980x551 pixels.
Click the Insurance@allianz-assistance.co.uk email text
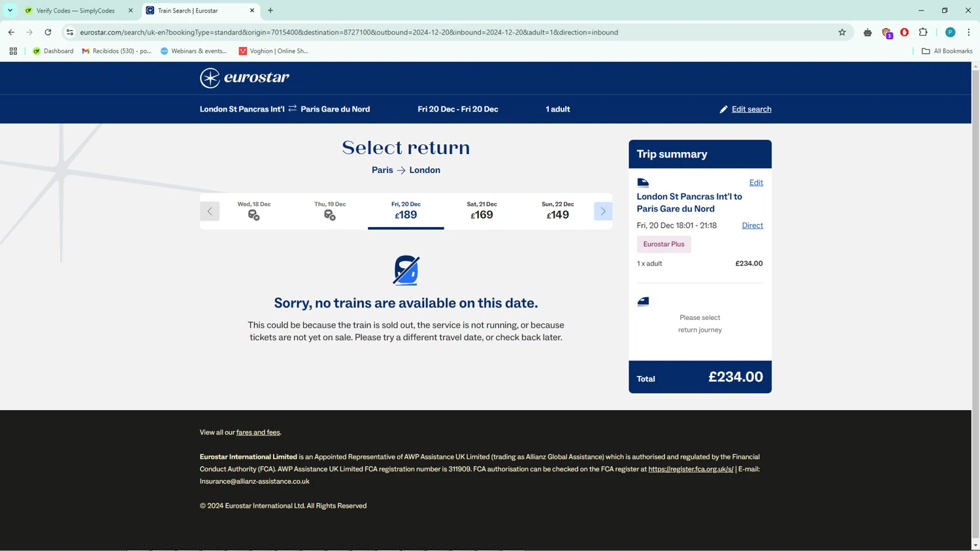[255, 481]
